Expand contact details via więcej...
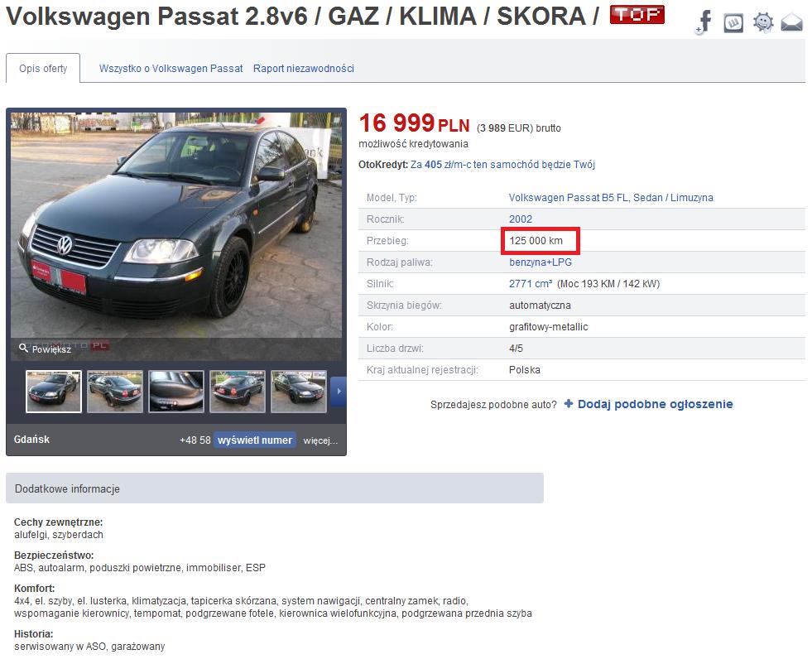812x659 pixels. (x=320, y=440)
